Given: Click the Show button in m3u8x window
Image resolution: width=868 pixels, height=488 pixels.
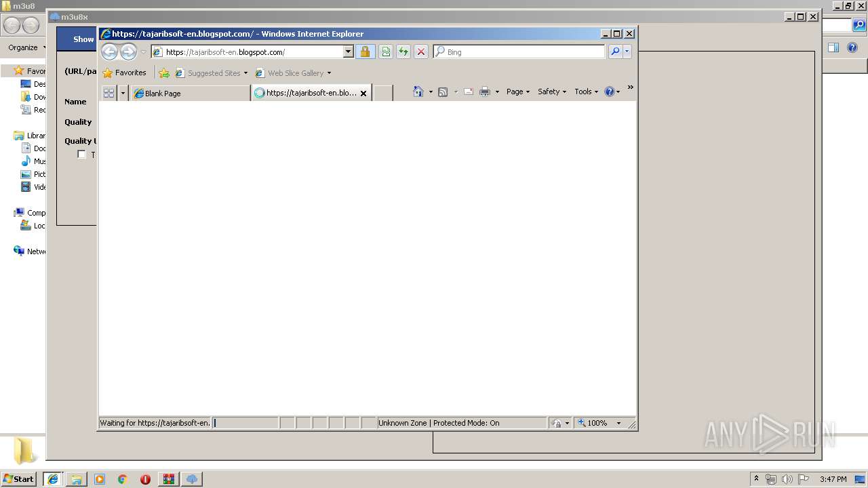Looking at the screenshot, I should [83, 39].
